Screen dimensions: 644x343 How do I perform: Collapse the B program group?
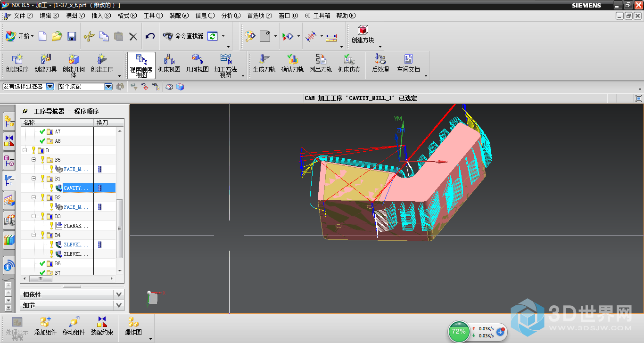click(25, 150)
